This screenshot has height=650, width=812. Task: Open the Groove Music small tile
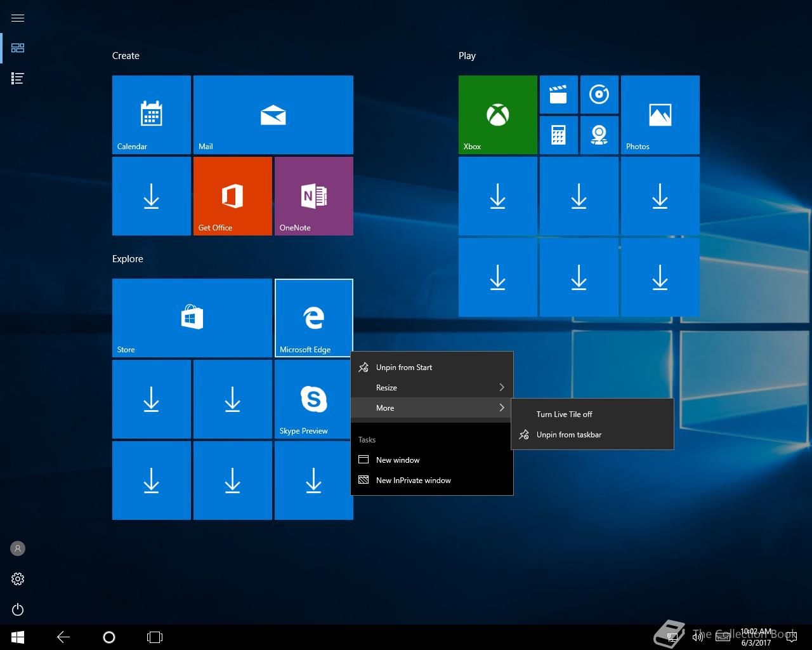point(599,95)
